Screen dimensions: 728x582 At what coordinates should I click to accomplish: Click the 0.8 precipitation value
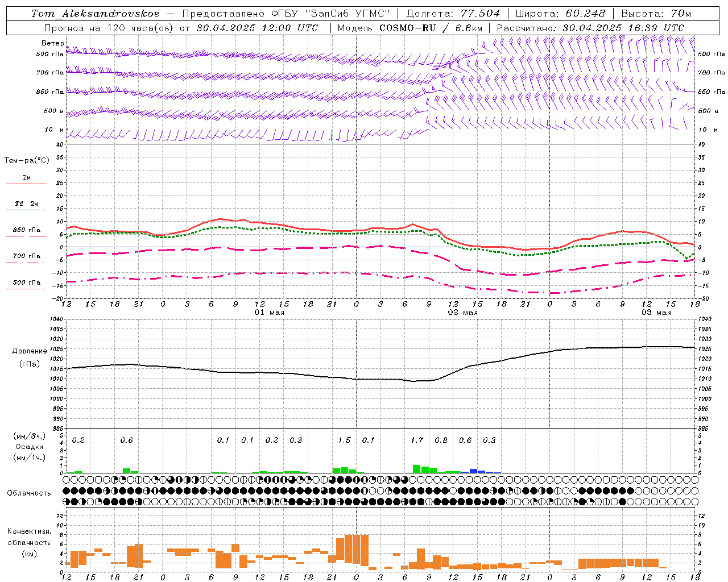click(441, 440)
